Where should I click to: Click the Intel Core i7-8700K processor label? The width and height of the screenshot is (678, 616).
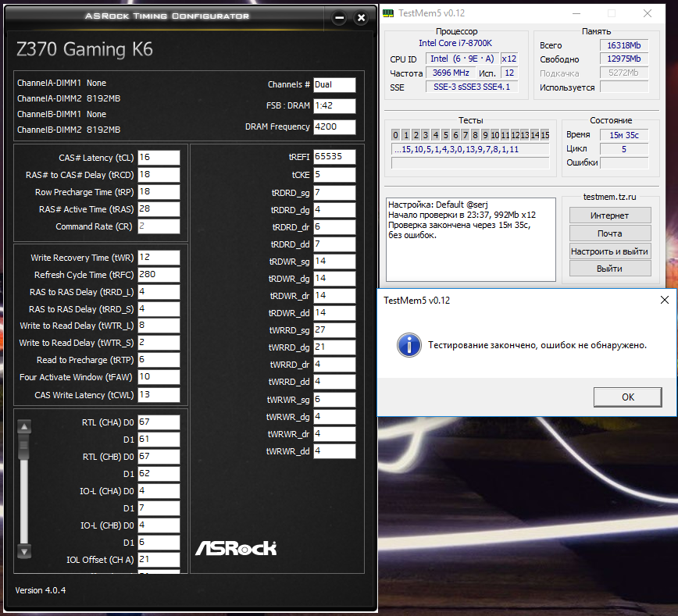pyautogui.click(x=455, y=43)
